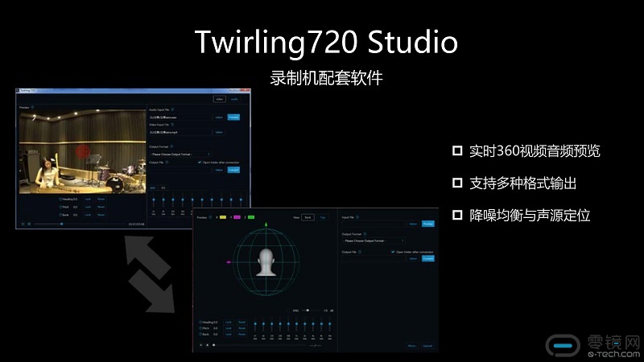This screenshot has height=362, width=644.
Task: Click the Input File info icon in the audio window
Action: point(357,217)
